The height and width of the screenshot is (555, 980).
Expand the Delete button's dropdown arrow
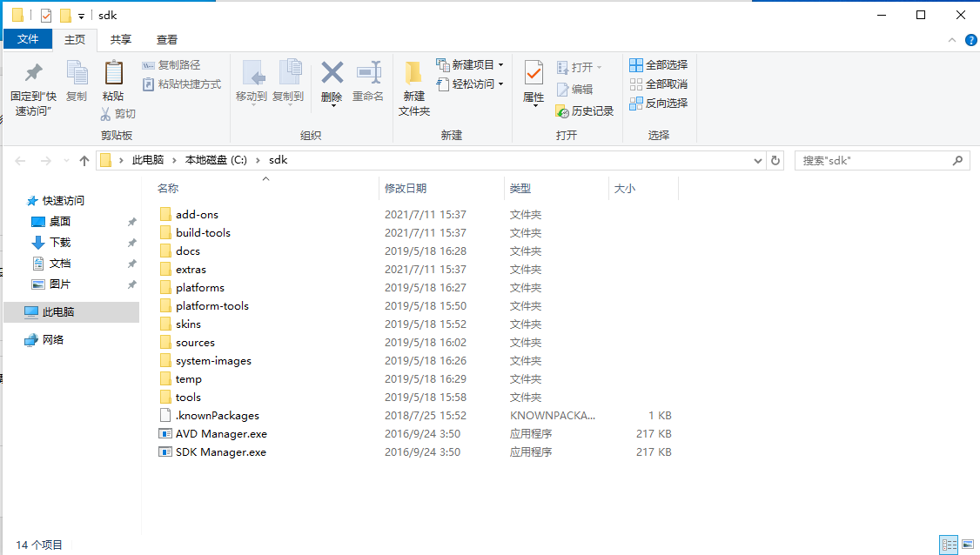[333, 106]
